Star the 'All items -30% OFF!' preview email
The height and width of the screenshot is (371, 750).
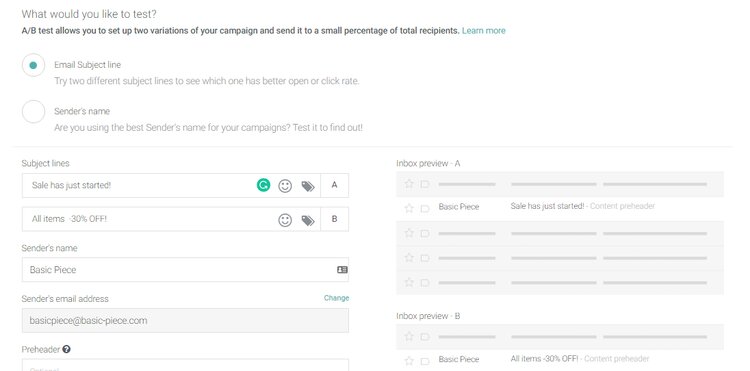(x=409, y=360)
